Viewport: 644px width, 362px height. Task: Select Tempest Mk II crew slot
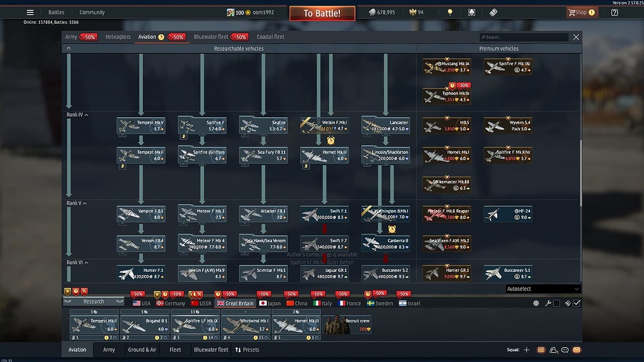coord(94,327)
